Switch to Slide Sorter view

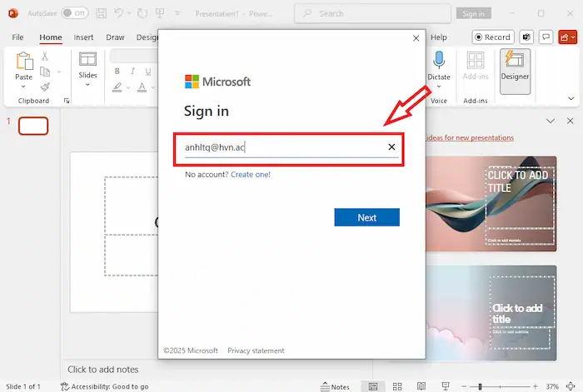[397, 386]
